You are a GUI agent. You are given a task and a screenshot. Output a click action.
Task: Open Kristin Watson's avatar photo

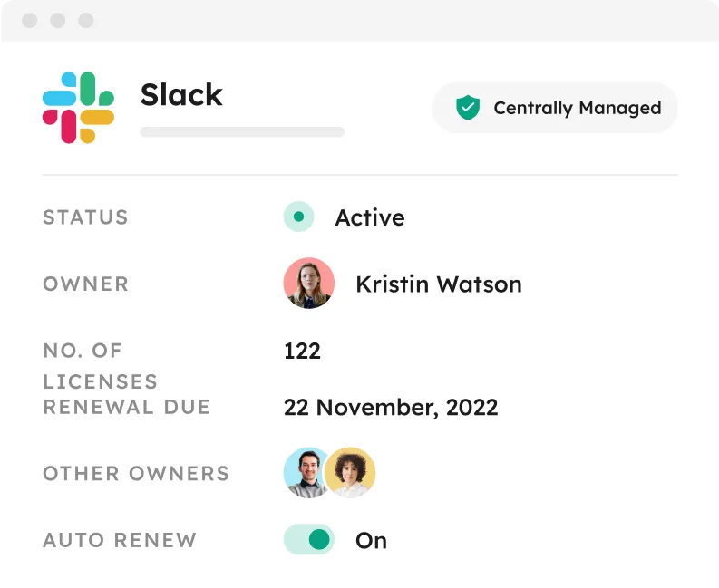(309, 284)
